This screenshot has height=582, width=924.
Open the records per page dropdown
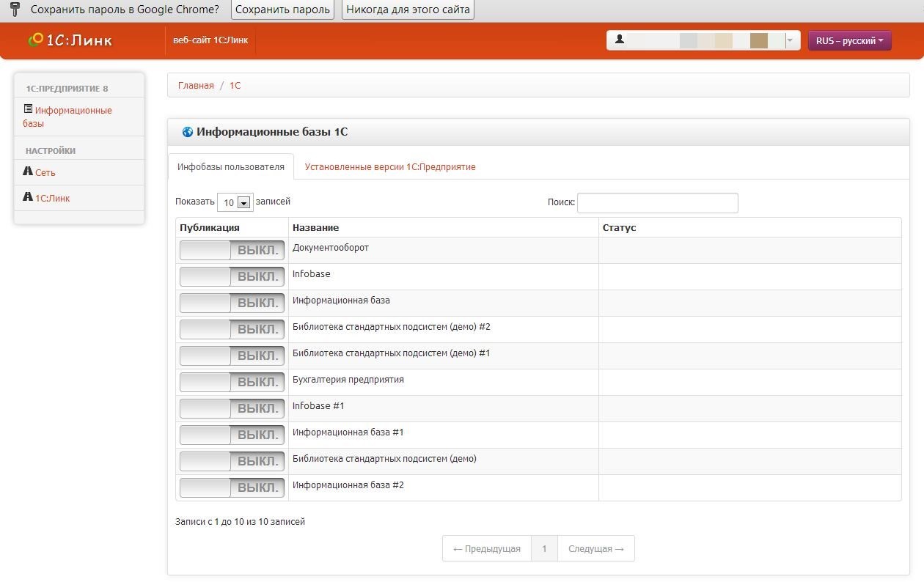tap(235, 202)
